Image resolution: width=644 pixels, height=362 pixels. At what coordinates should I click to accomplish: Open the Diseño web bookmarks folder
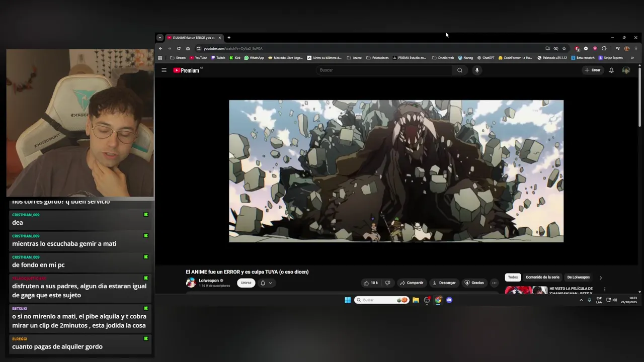pyautogui.click(x=443, y=58)
